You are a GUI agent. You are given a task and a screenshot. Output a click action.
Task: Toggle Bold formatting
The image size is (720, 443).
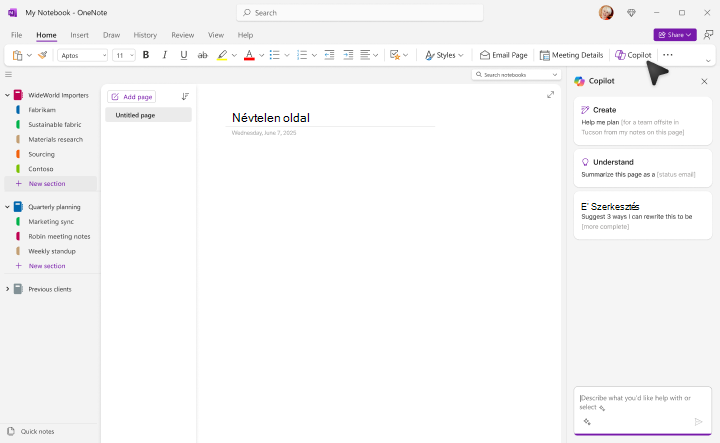pos(146,55)
